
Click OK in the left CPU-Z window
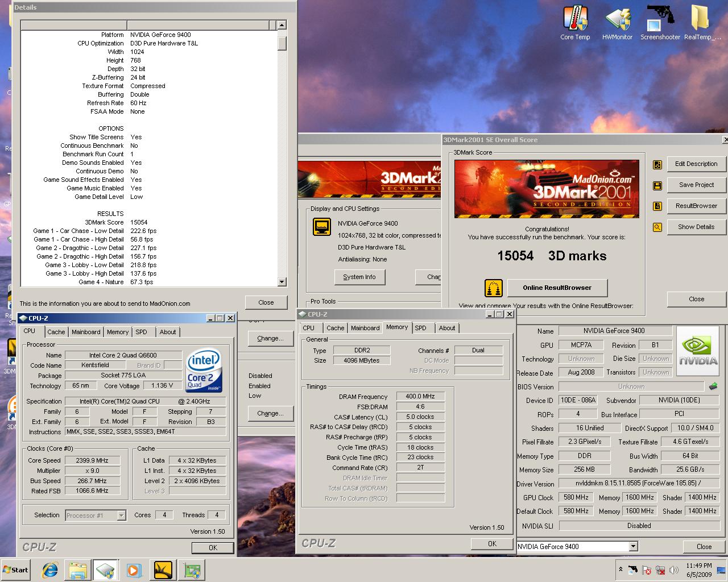[x=213, y=547]
